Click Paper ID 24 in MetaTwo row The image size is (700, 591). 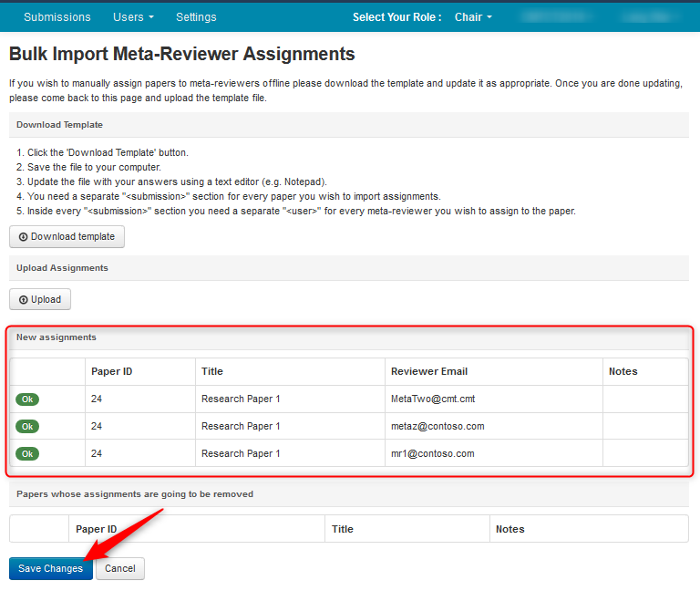tap(97, 399)
